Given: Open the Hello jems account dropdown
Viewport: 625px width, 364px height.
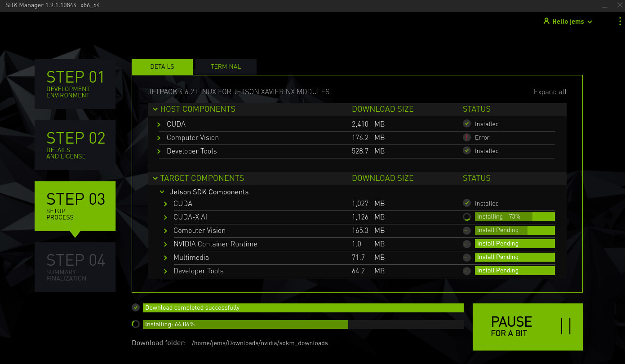Looking at the screenshot, I should tap(568, 22).
